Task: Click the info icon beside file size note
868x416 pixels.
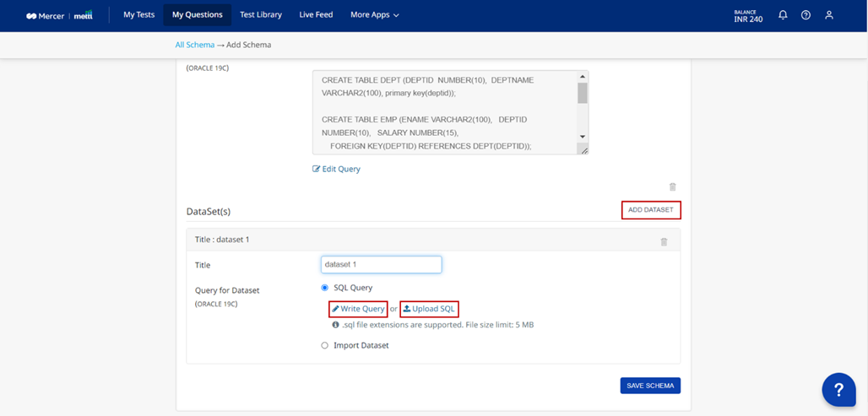Action: click(x=335, y=325)
